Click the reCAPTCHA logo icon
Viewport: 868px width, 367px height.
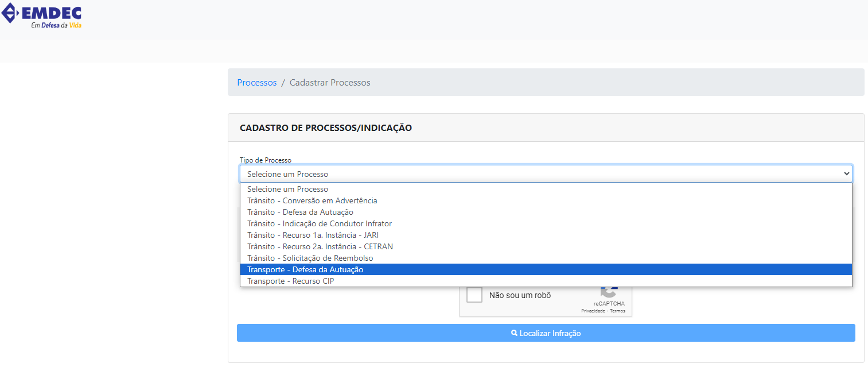coord(609,291)
